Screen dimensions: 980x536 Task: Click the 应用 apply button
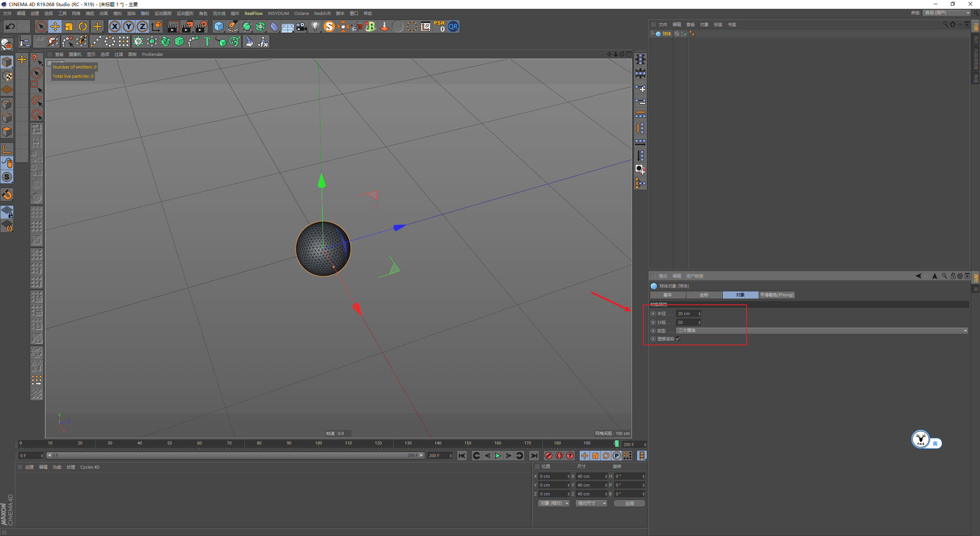tap(629, 503)
